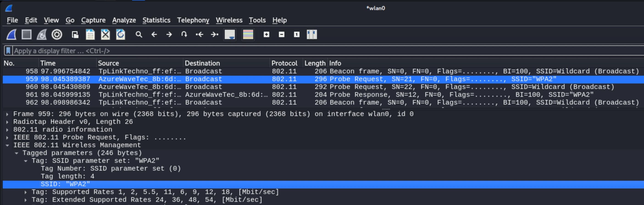The image size is (644, 205).
Task: Click the Wireshark fin logo in title bar
Action: click(9, 8)
